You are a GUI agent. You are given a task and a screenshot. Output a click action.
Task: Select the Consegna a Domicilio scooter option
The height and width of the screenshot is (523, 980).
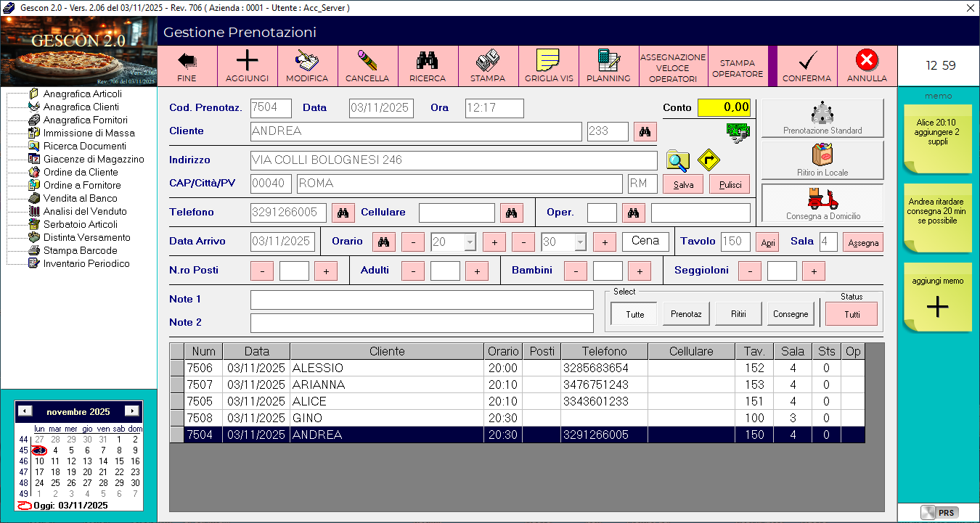coord(822,203)
